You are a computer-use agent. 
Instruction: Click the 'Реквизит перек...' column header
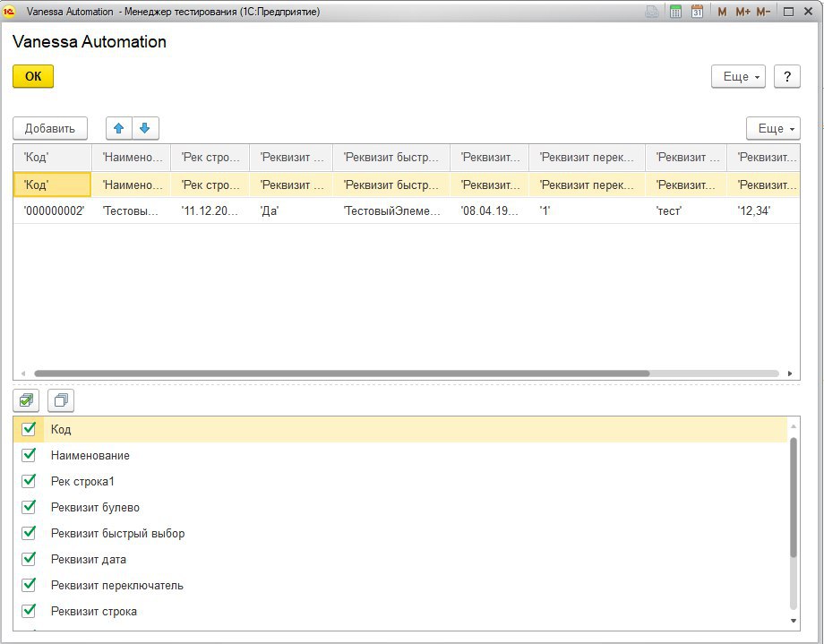point(587,157)
